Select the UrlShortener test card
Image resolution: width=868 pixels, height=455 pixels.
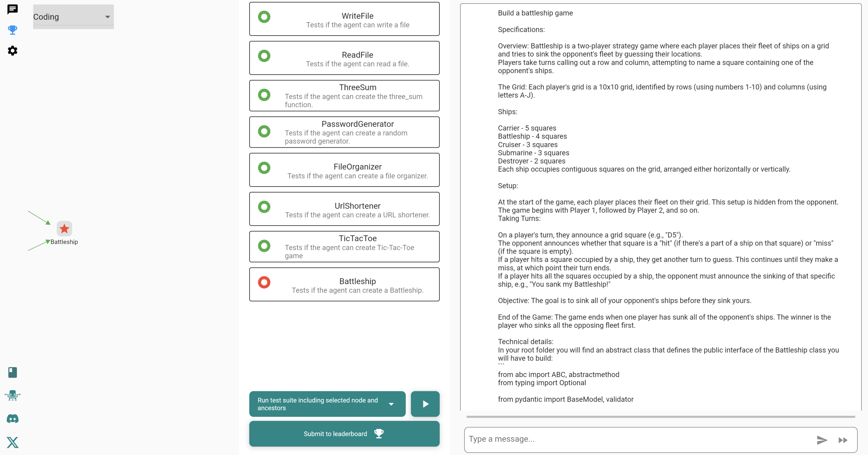[344, 209]
